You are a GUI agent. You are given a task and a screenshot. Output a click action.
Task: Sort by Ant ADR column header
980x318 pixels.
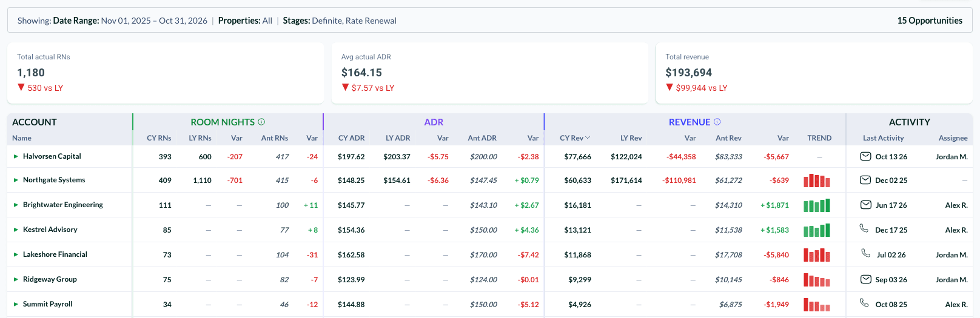click(x=482, y=138)
